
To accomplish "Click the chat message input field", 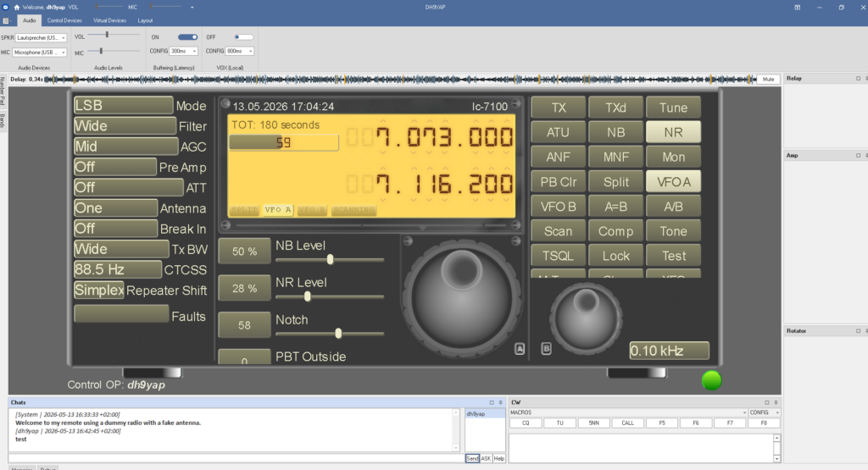I will pos(236,458).
